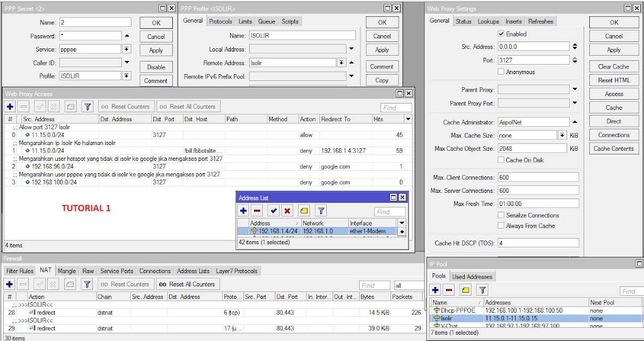Add new NAT rule in Firewall

(x=10, y=284)
